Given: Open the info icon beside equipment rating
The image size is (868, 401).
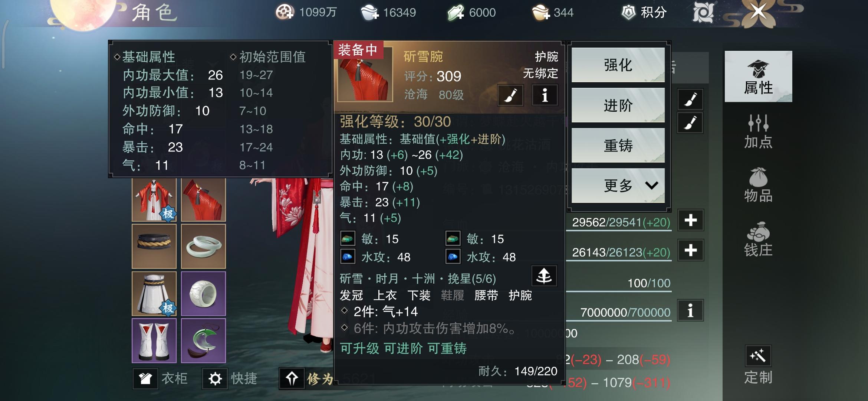Looking at the screenshot, I should point(545,95).
